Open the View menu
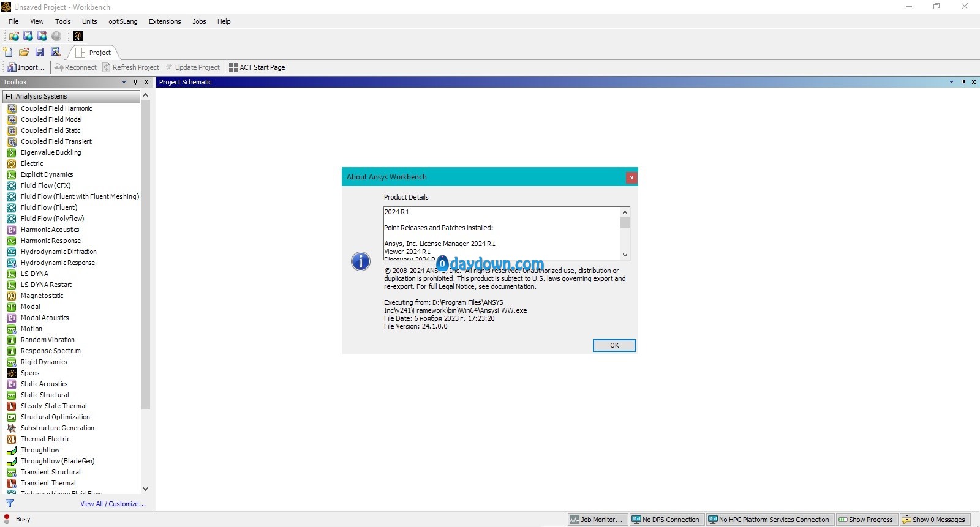 [37, 21]
